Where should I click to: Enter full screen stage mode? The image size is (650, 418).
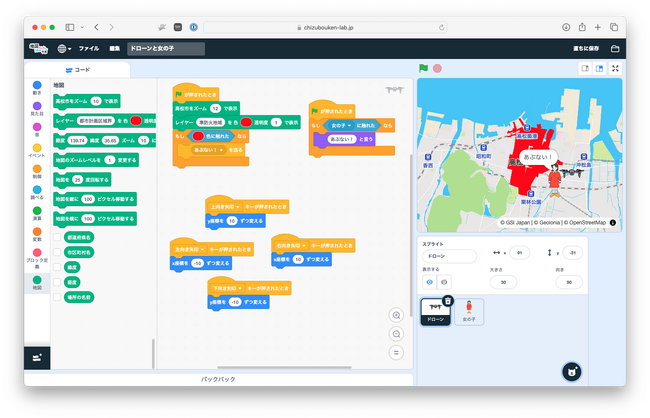point(615,68)
